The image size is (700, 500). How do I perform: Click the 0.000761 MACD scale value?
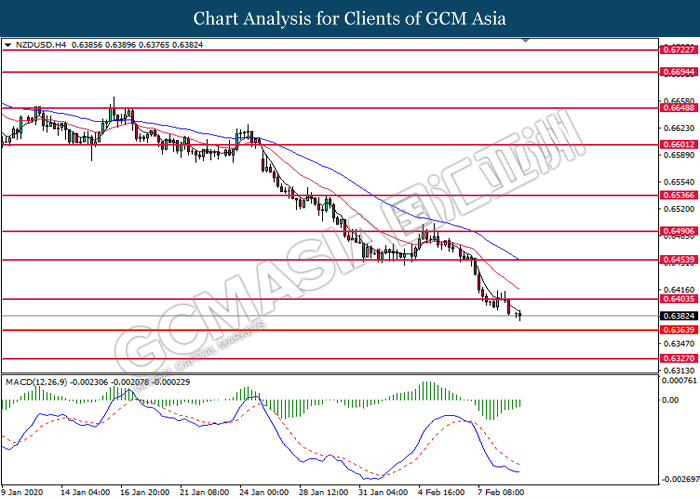679,381
